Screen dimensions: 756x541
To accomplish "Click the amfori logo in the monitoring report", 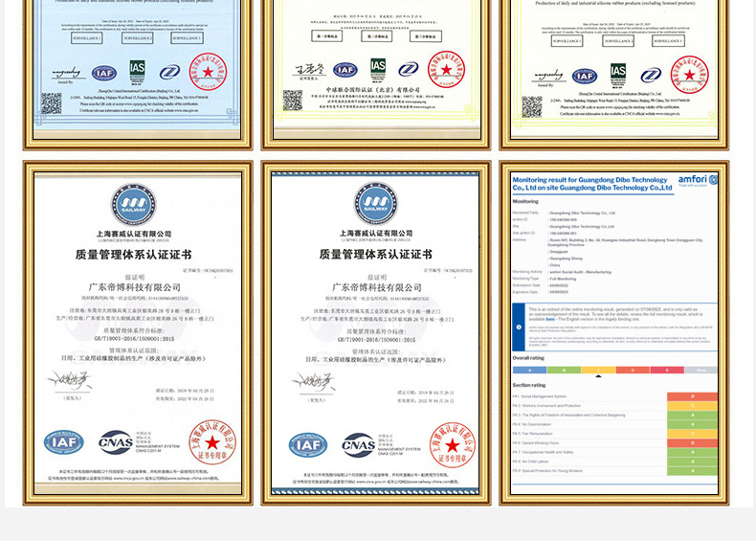I will [x=698, y=180].
